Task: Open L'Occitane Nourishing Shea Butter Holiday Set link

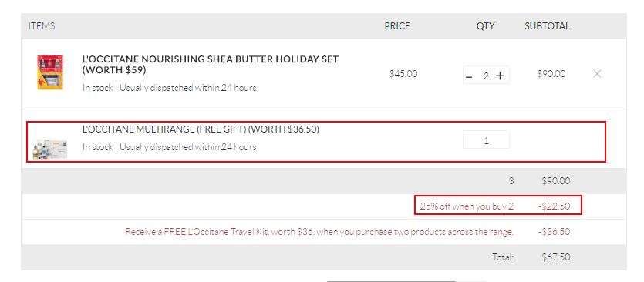Action: coord(211,65)
